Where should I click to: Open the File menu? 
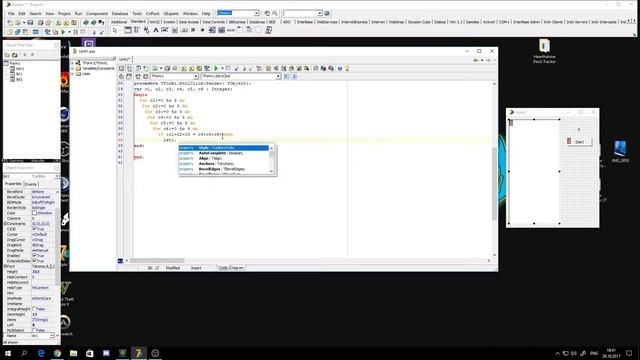coord(11,13)
